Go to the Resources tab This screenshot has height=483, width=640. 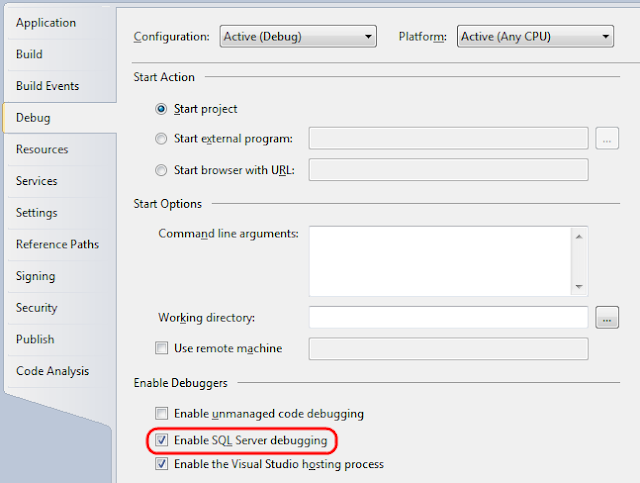point(42,149)
